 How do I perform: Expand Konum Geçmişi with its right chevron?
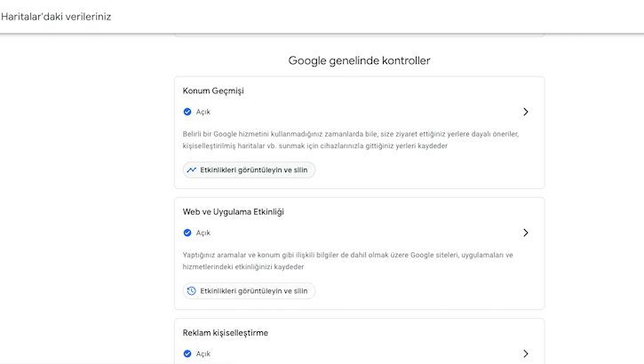tap(526, 112)
